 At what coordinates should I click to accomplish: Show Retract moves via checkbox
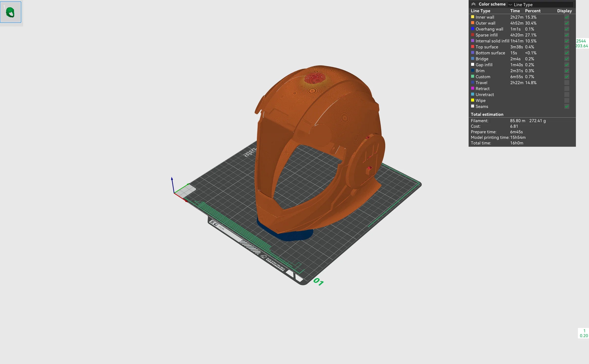coord(567,88)
